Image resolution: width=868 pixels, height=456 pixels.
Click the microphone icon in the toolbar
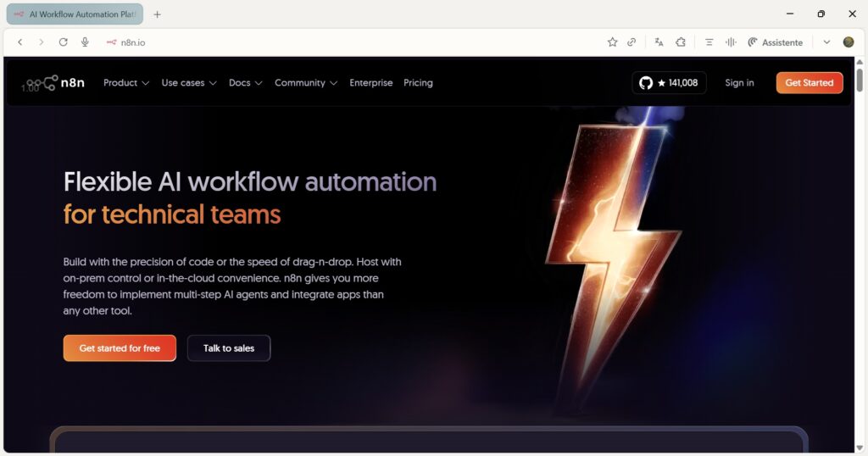(x=85, y=42)
